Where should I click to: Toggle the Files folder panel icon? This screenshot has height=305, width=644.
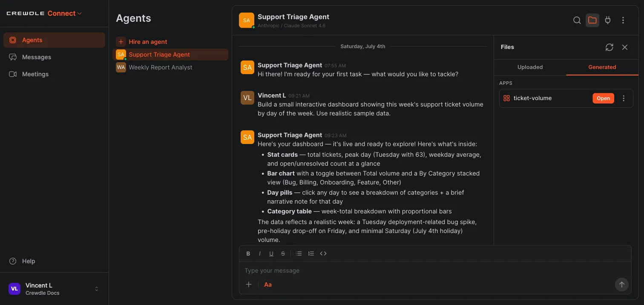[x=592, y=20]
